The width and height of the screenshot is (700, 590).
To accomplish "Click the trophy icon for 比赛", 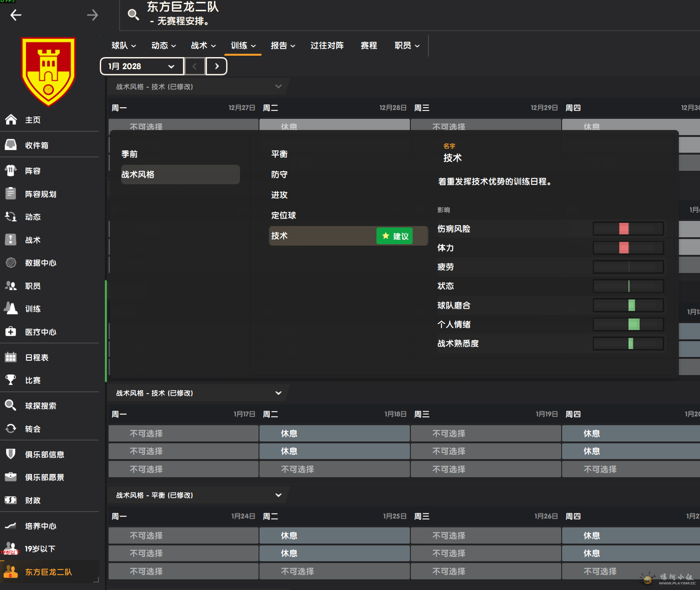I will coord(11,380).
